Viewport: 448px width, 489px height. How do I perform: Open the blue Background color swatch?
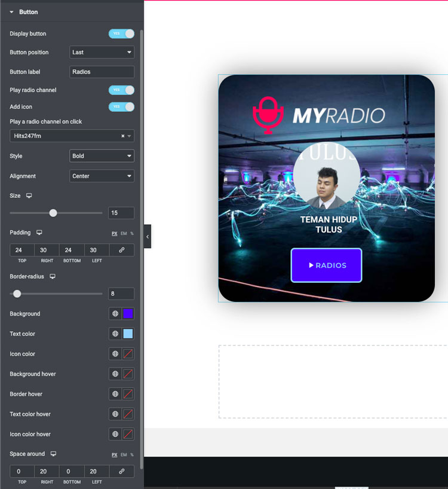(128, 314)
